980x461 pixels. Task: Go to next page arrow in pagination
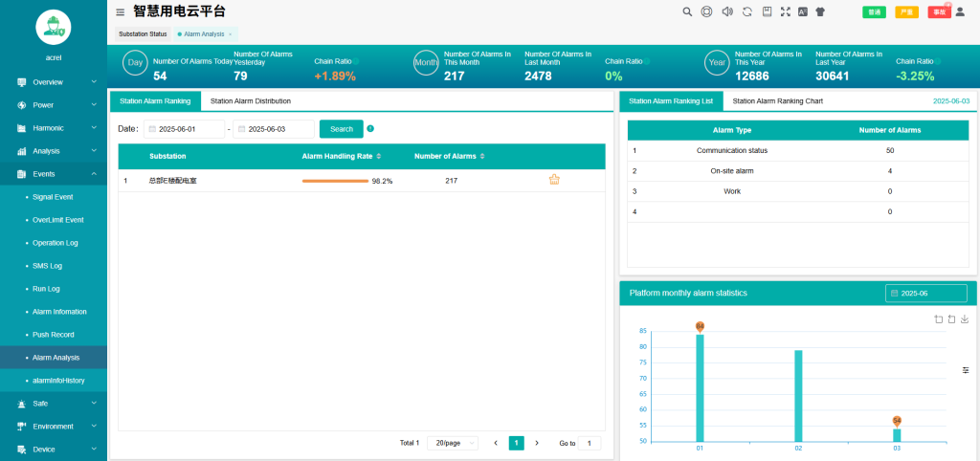tap(537, 443)
